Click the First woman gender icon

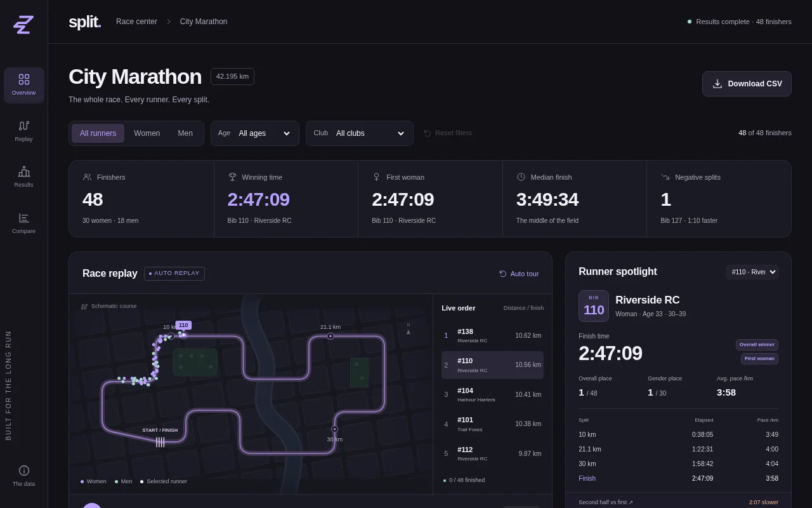pyautogui.click(x=376, y=177)
